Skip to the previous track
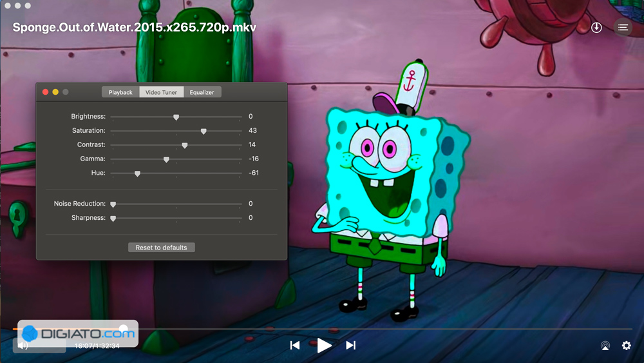644x363 pixels. 295,346
